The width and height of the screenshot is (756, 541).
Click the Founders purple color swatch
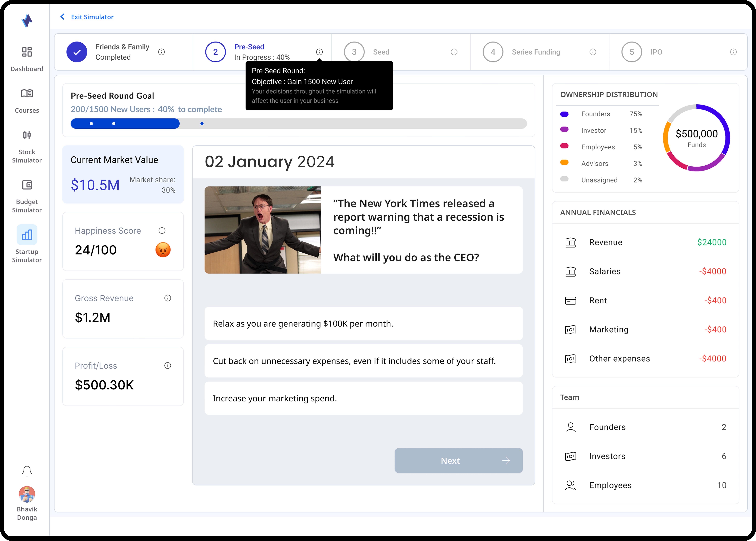point(564,114)
